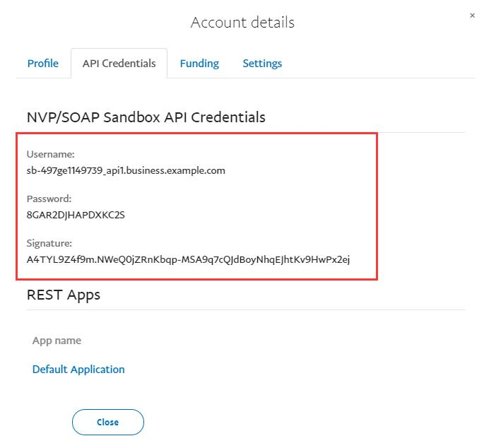The image size is (484, 448).
Task: Click the Username field label
Action: 50,154
